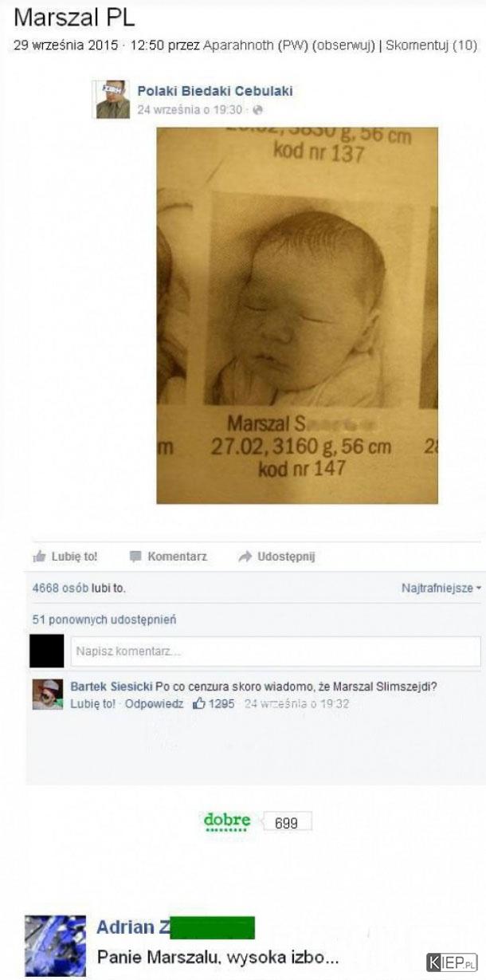
Task: Open Polaki Biedaki Cebulaki profile avatar
Action: [112, 99]
